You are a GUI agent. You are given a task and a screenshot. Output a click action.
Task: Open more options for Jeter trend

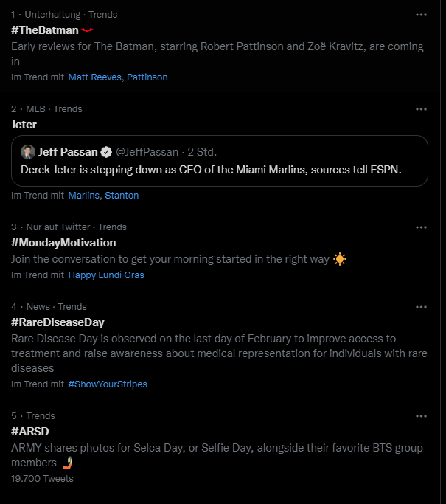click(x=421, y=109)
